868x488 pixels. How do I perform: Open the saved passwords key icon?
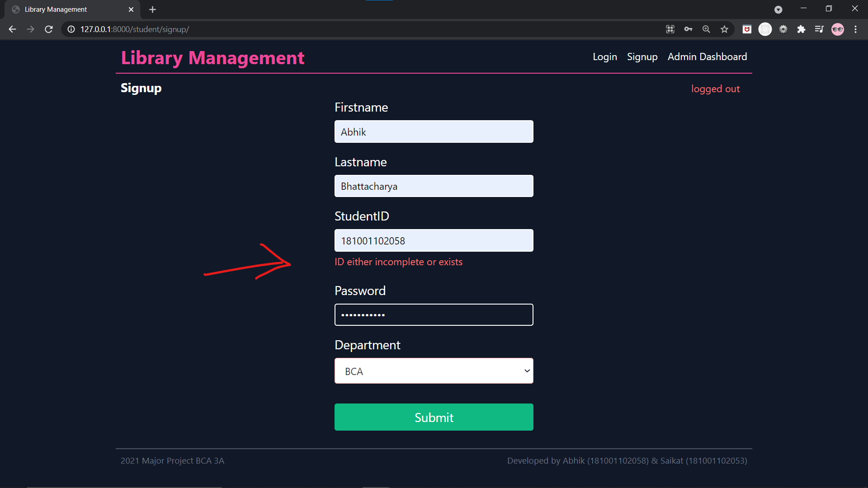point(688,29)
